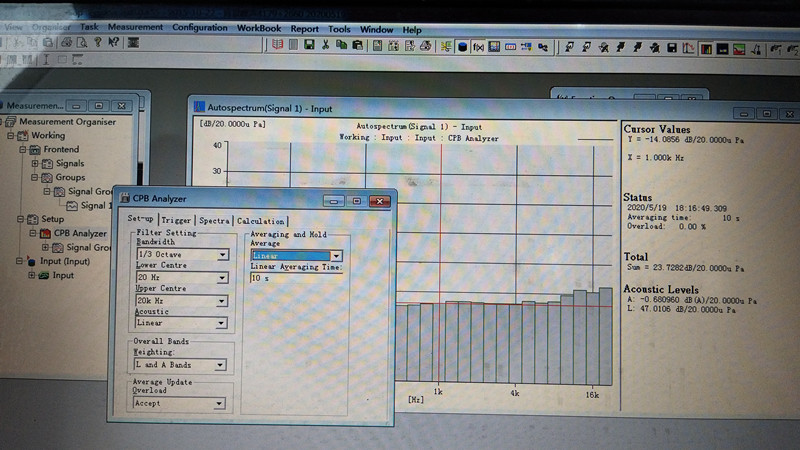Click the Cut scissors toolbar icon
The height and width of the screenshot is (450, 800).
(326, 46)
